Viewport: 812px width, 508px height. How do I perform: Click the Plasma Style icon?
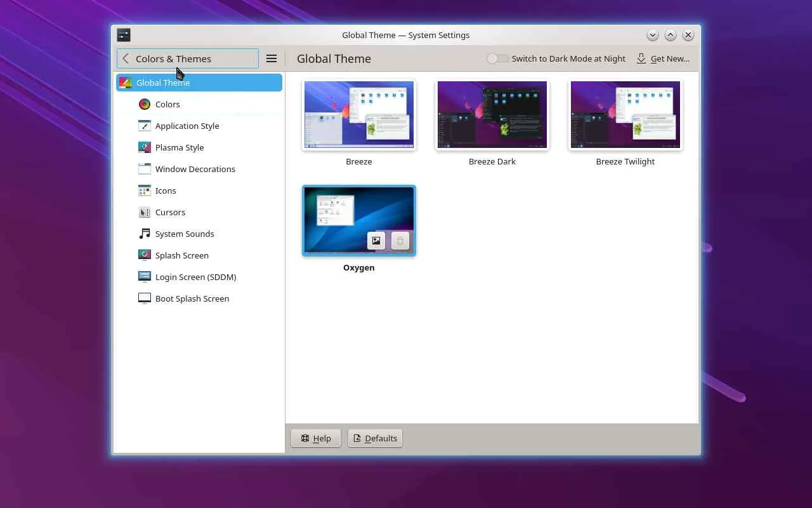(x=145, y=147)
